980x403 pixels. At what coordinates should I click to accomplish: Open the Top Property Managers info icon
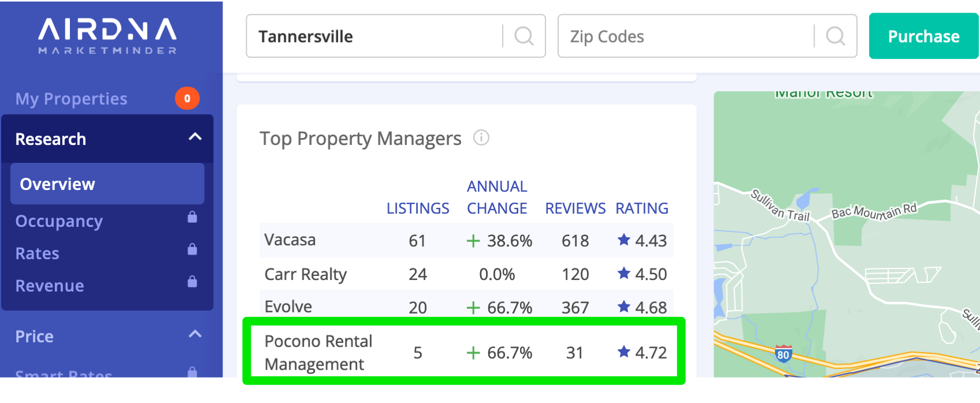(481, 137)
